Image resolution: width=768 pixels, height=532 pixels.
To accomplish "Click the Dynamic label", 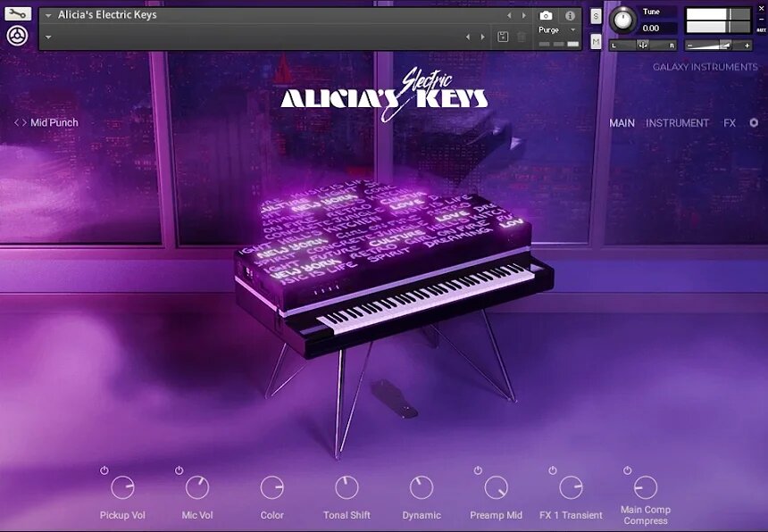I will click(422, 515).
